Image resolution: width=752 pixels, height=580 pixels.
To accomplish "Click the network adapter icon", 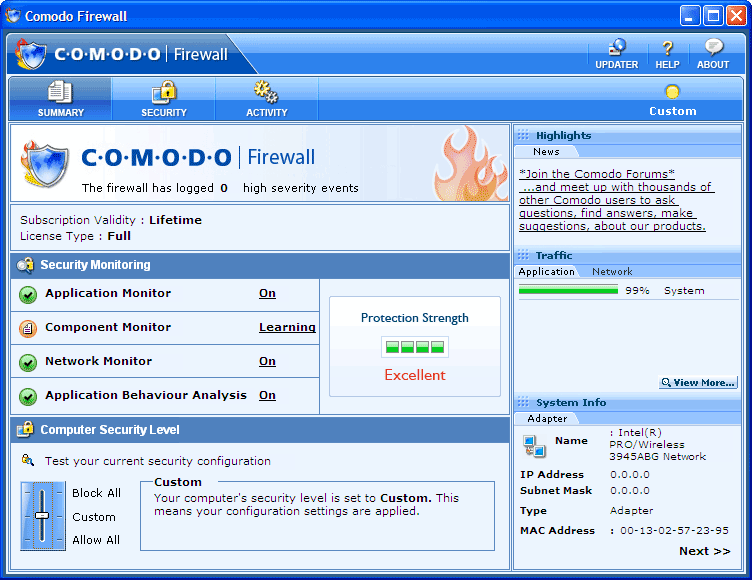I will (x=534, y=446).
